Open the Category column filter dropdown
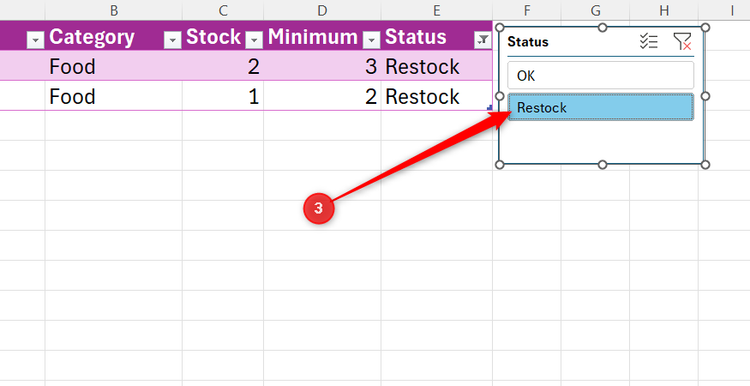 (x=172, y=40)
